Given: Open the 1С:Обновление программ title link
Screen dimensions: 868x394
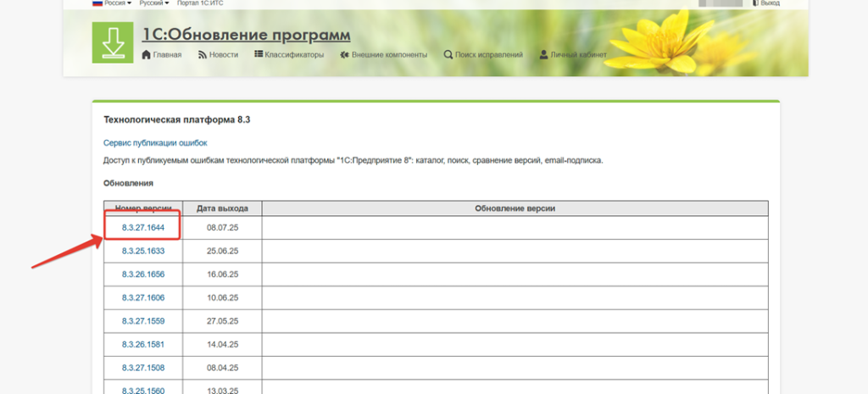Looking at the screenshot, I should pyautogui.click(x=247, y=35).
